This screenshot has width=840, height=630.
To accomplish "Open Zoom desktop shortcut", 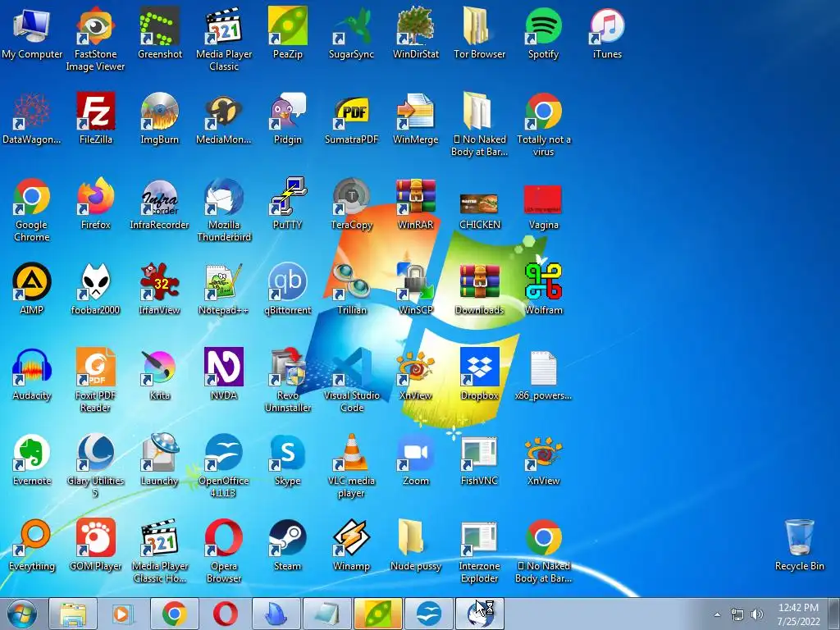I will pos(416,459).
